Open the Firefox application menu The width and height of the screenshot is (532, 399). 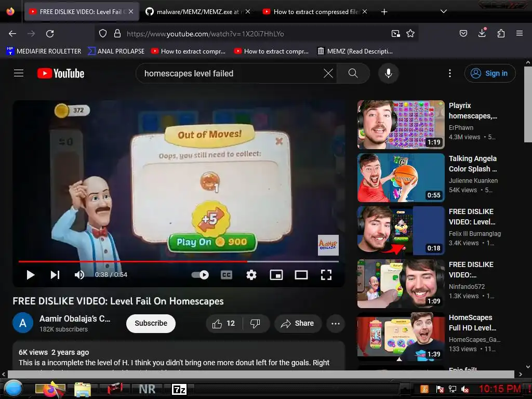point(519,33)
